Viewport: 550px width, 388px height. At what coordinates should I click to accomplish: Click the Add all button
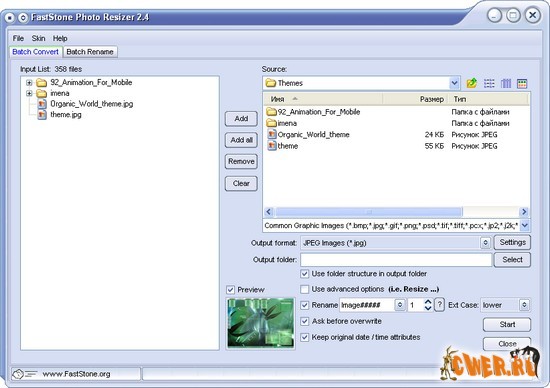pyautogui.click(x=241, y=140)
